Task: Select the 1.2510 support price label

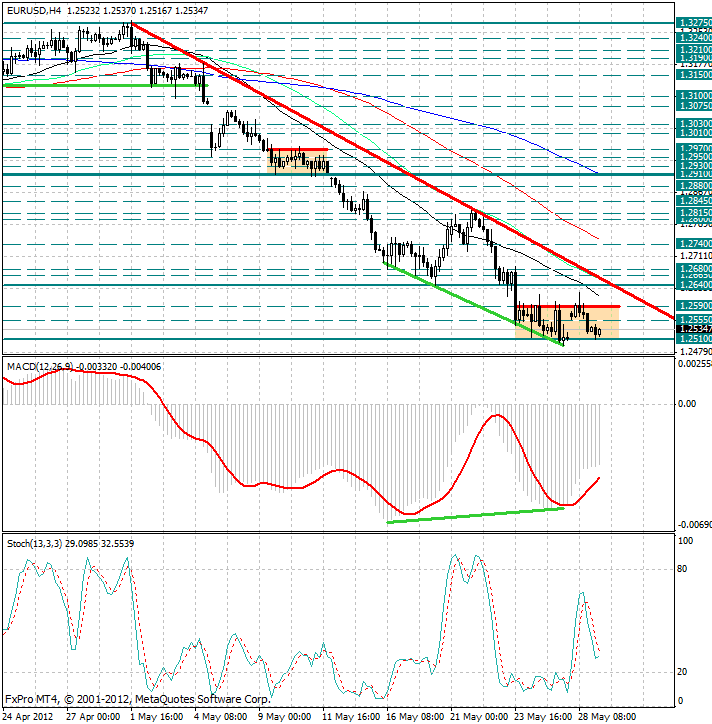Action: click(x=694, y=338)
